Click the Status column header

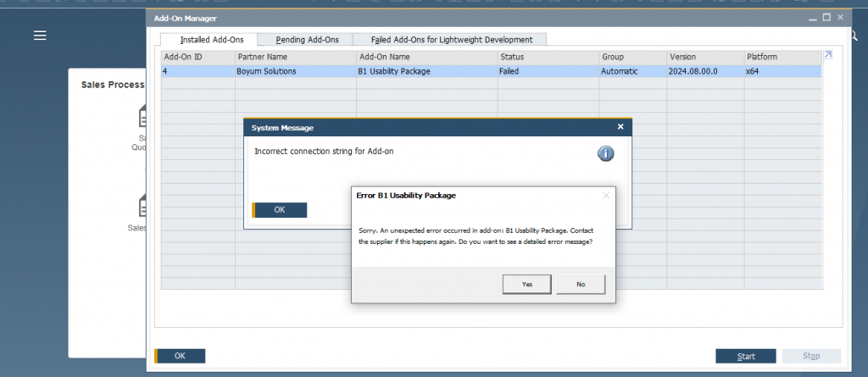[x=548, y=57]
